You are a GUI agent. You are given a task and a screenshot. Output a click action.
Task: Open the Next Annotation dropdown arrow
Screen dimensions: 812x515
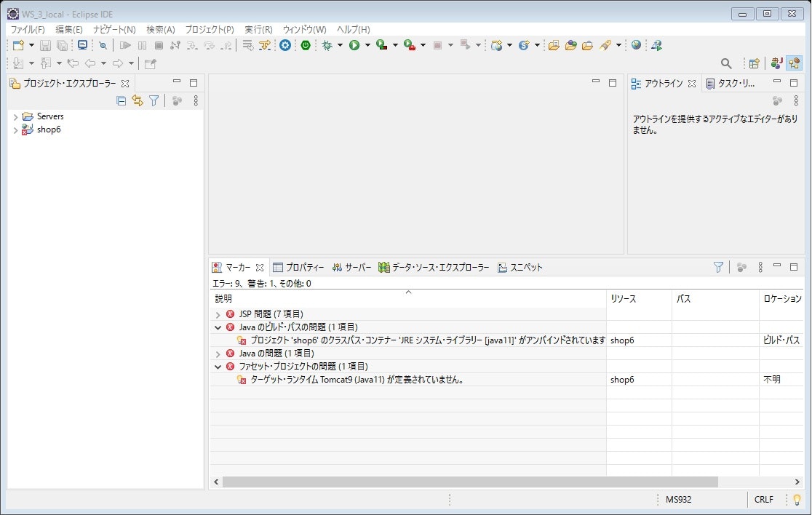click(x=31, y=63)
